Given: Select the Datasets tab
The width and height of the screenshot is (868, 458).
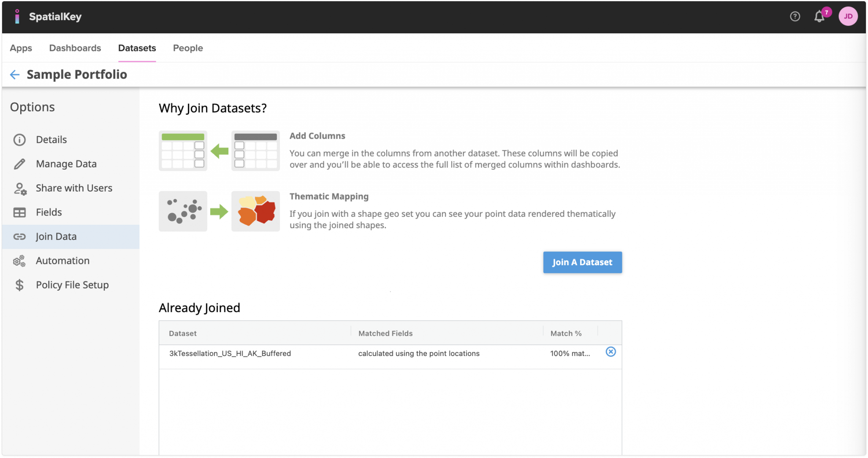Looking at the screenshot, I should click(137, 48).
